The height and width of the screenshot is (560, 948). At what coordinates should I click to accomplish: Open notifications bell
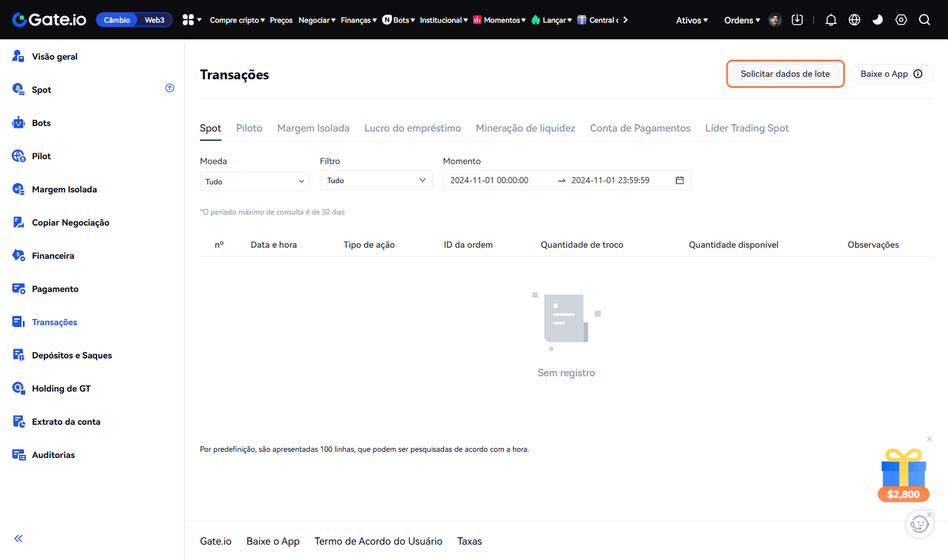831,20
